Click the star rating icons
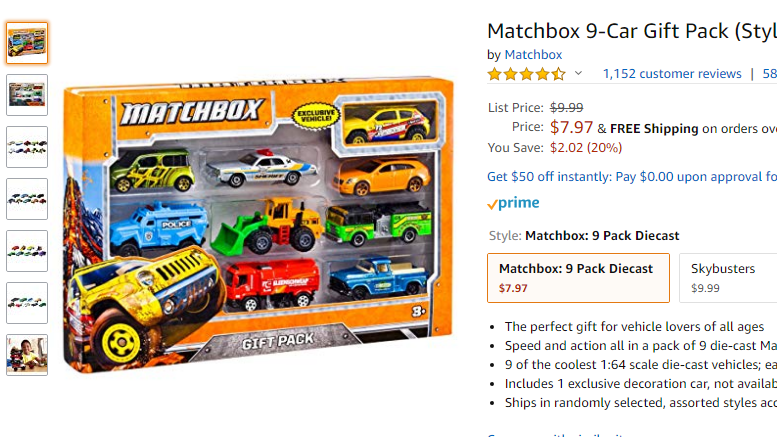The height and width of the screenshot is (437, 777). (x=526, y=74)
